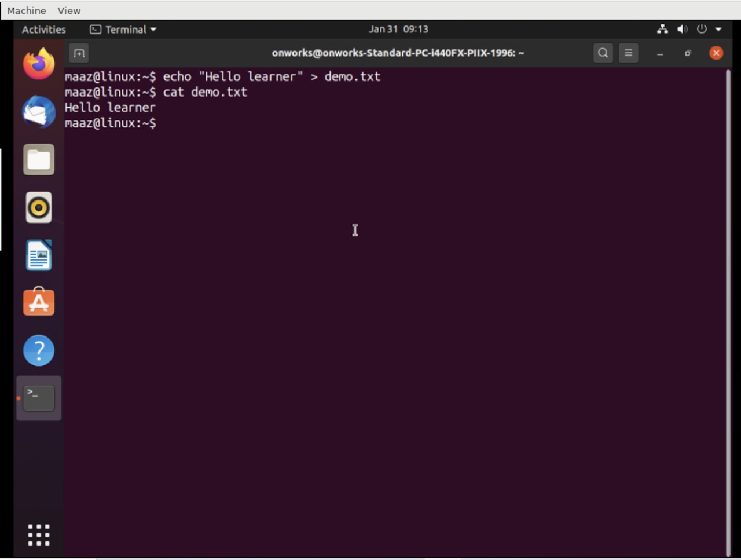This screenshot has height=560, width=741.
Task: Open the Help icon in dock
Action: tap(39, 350)
